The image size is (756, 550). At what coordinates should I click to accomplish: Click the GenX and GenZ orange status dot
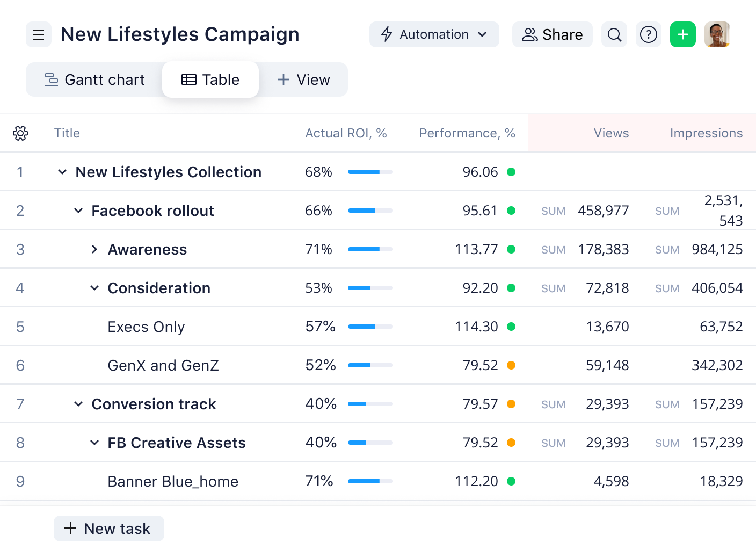pos(511,365)
